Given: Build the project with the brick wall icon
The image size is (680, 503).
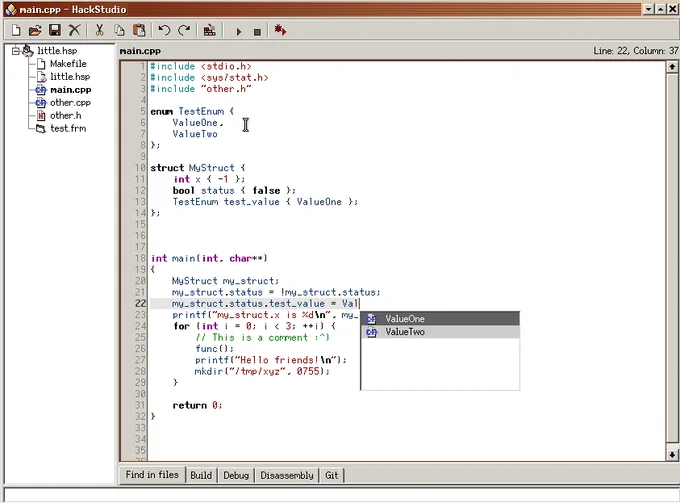Looking at the screenshot, I should pyautogui.click(x=209, y=30).
